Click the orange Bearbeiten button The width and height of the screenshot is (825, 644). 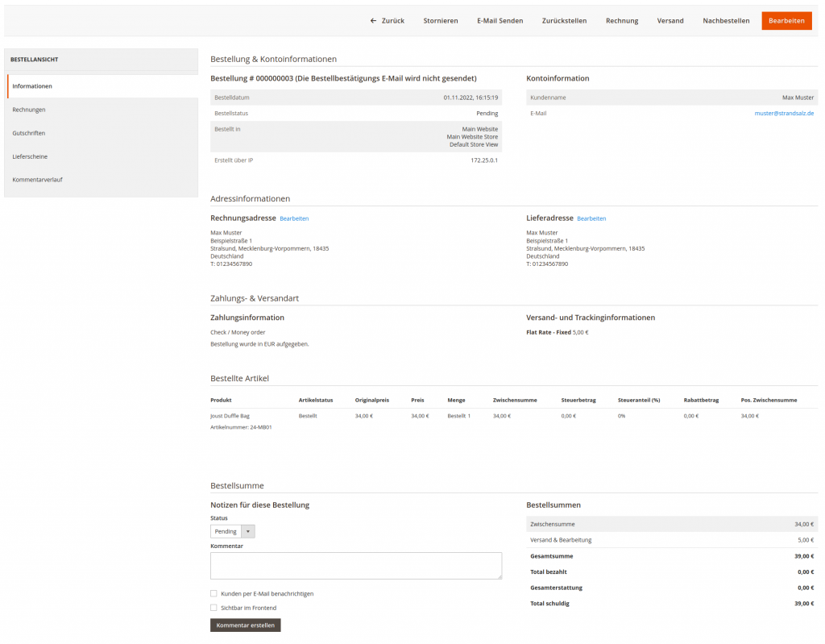[x=786, y=21]
